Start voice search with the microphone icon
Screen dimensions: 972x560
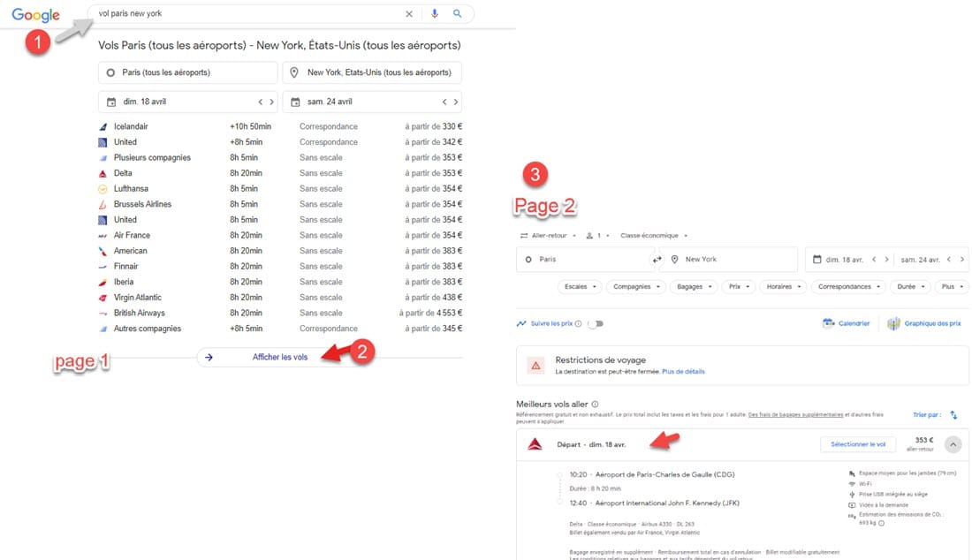click(x=435, y=13)
